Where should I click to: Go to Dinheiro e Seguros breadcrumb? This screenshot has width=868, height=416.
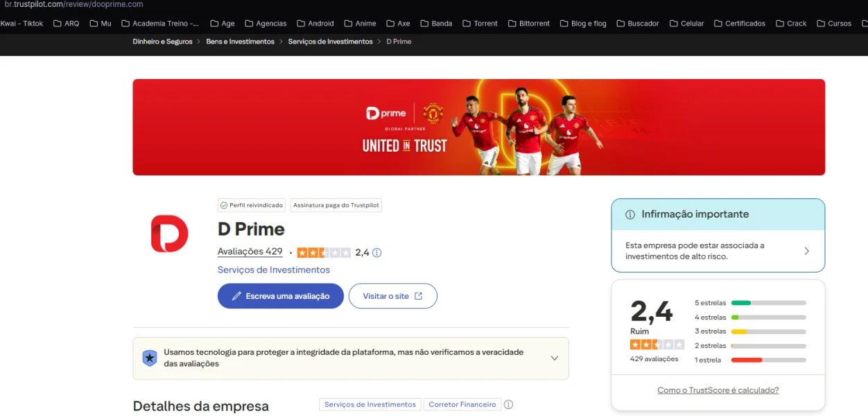pos(163,42)
